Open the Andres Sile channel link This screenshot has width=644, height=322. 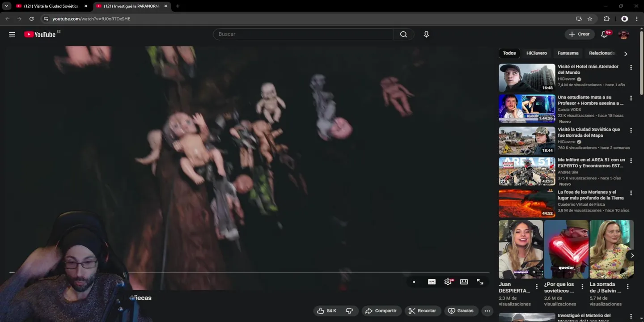click(x=568, y=172)
